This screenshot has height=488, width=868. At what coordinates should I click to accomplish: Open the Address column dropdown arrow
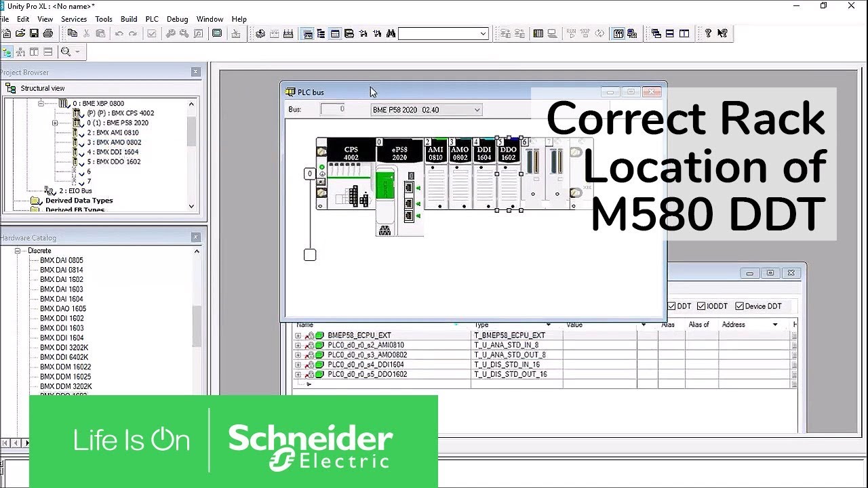775,325
